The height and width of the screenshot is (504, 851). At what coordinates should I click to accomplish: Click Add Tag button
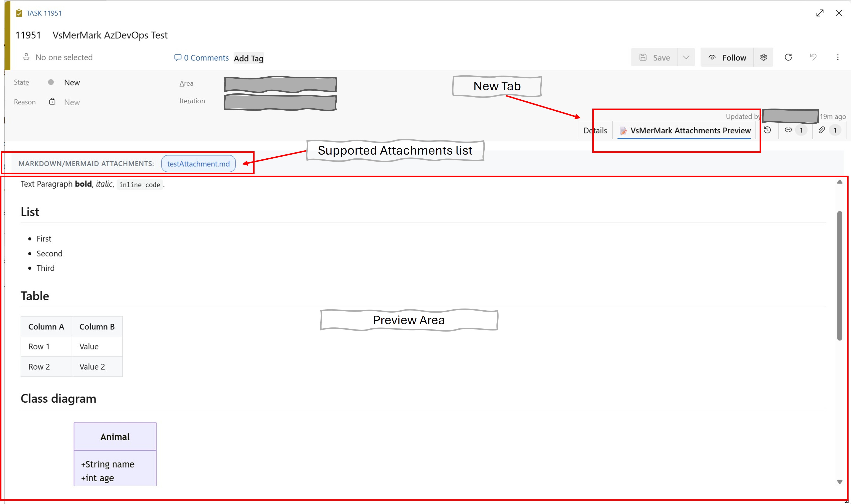pyautogui.click(x=249, y=58)
